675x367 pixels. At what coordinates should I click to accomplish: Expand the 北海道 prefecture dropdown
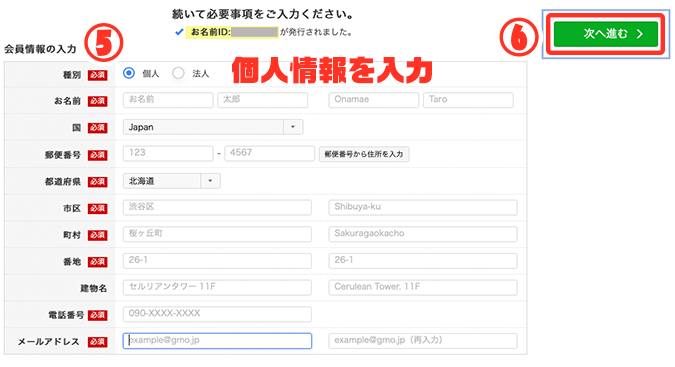click(x=171, y=181)
